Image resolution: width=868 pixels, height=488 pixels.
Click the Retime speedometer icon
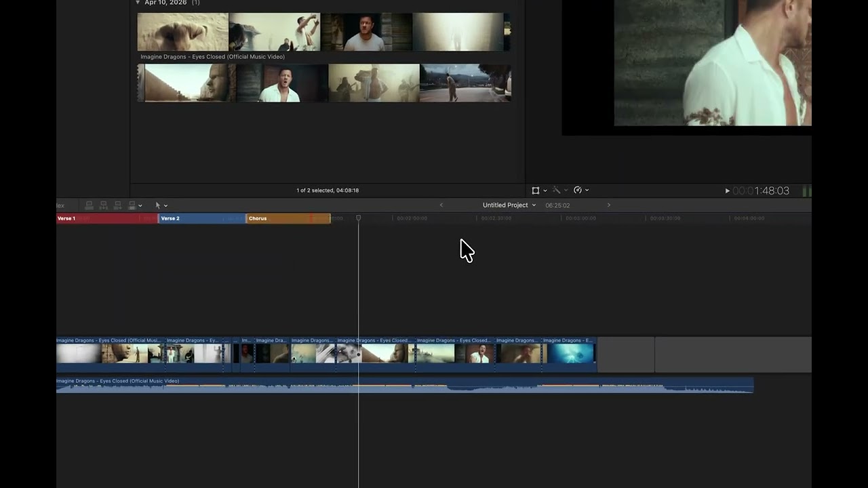point(577,190)
